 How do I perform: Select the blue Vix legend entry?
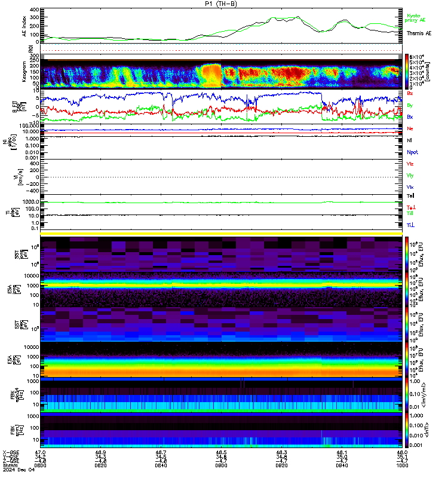tap(410, 187)
